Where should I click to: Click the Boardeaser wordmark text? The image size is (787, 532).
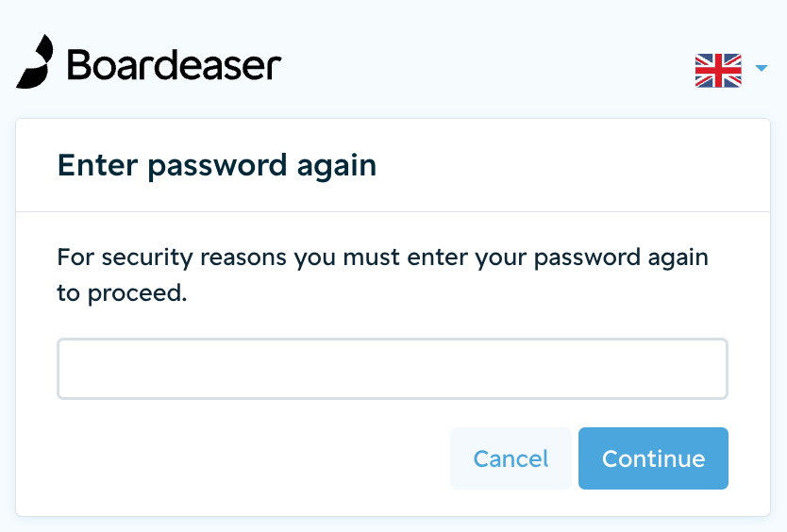[x=175, y=65]
